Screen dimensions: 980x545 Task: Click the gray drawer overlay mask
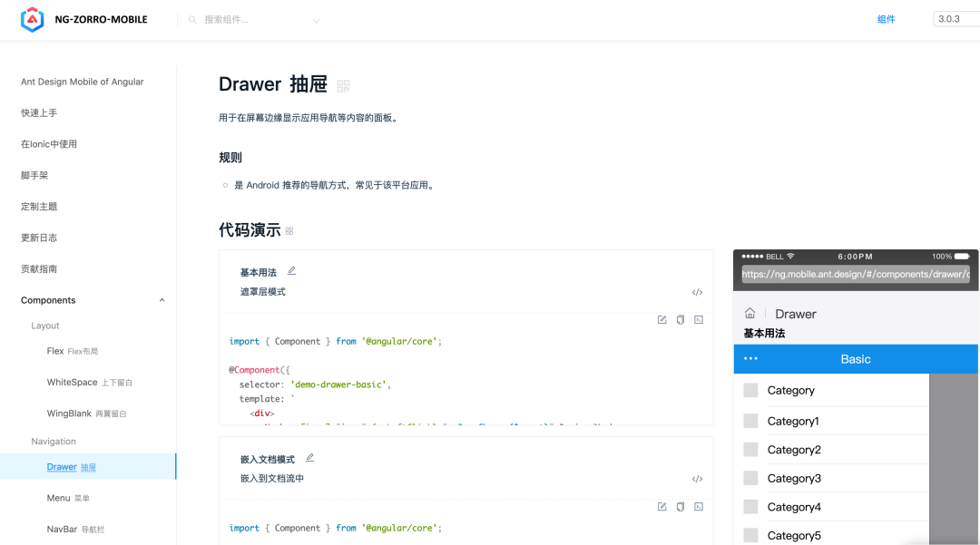pos(954,459)
